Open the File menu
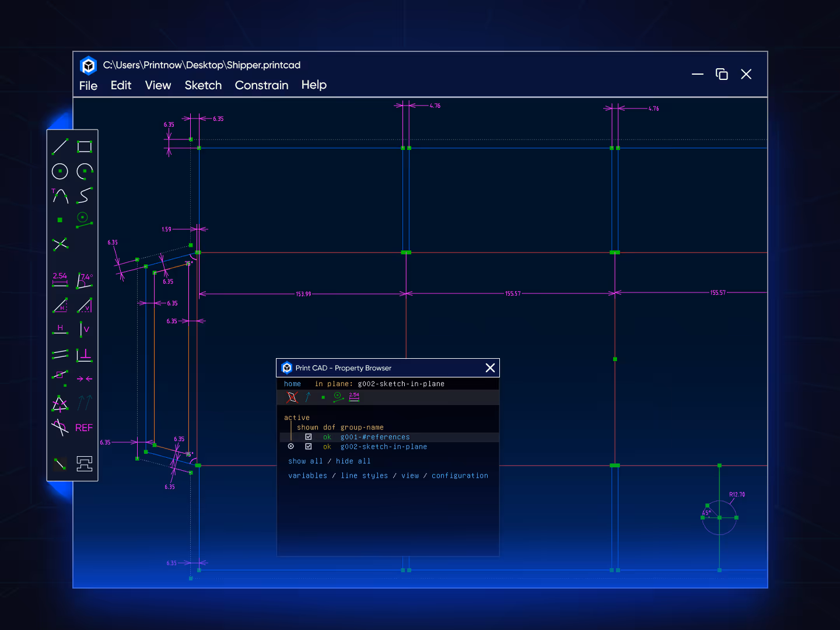Image resolution: width=840 pixels, height=630 pixels. click(x=88, y=85)
